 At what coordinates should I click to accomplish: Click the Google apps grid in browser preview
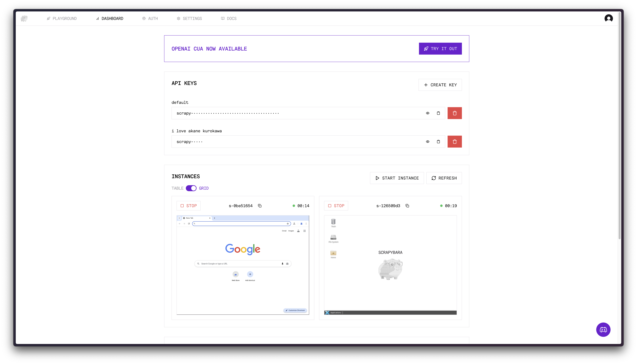(305, 231)
